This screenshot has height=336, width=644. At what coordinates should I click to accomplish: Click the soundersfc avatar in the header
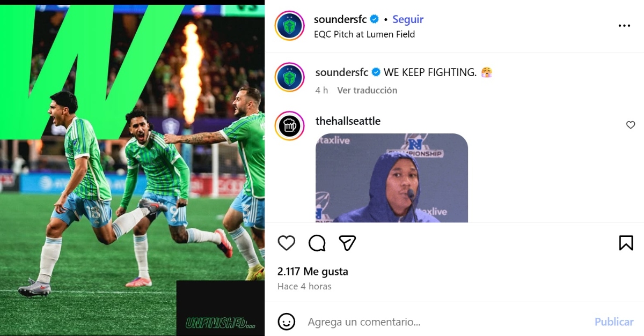(x=290, y=26)
